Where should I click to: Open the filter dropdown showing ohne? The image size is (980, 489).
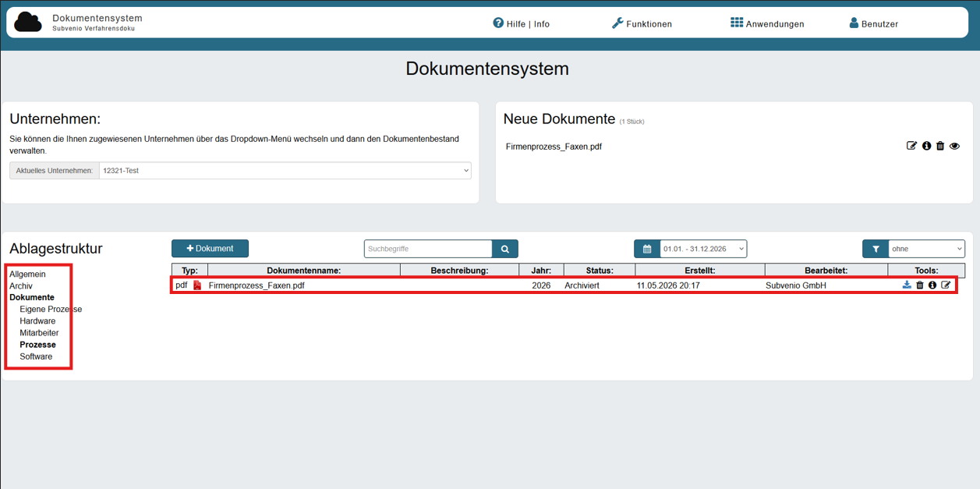click(927, 249)
